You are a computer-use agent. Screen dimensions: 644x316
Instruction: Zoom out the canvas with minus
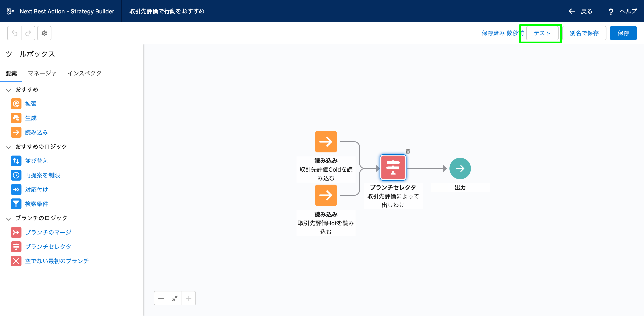pyautogui.click(x=161, y=298)
